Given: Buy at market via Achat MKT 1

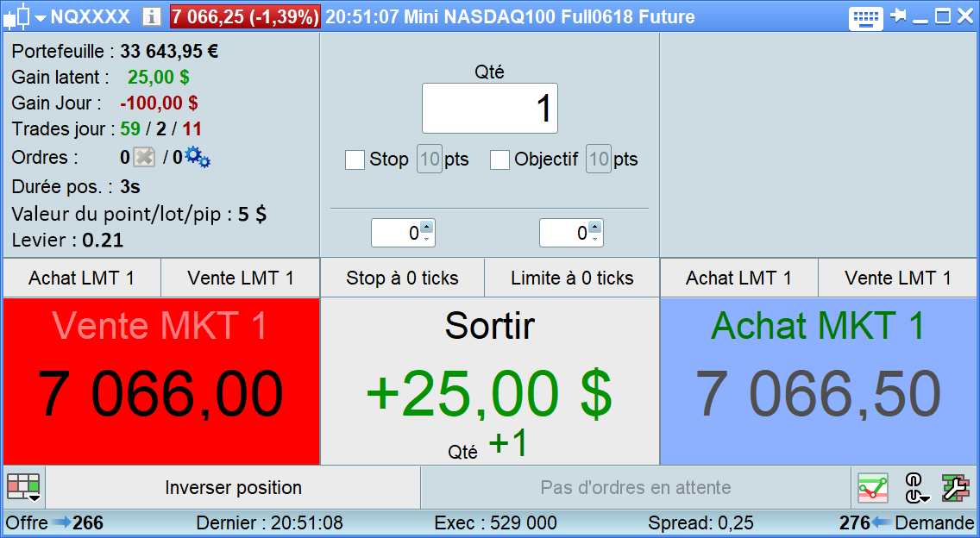Looking at the screenshot, I should pos(819,381).
